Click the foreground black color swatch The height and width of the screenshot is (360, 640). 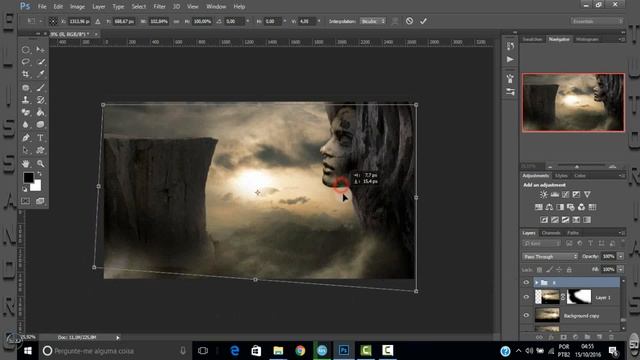[x=28, y=178]
